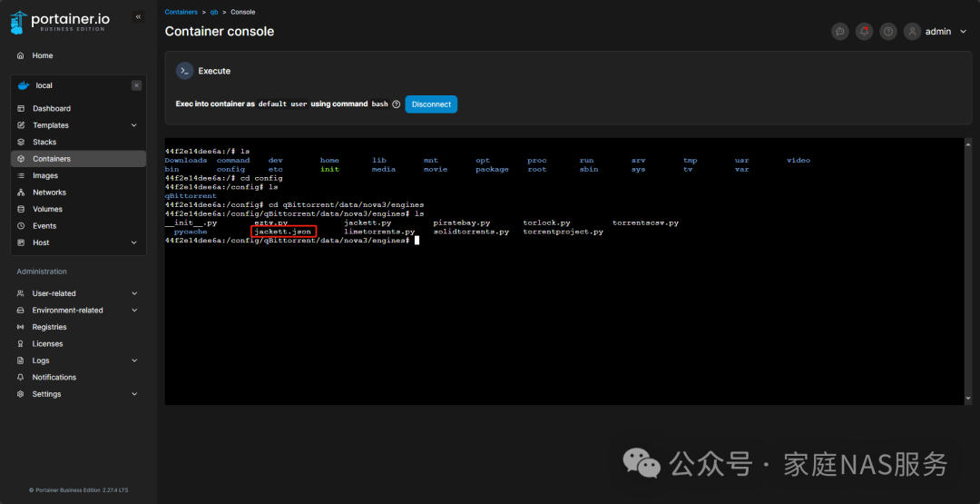The image size is (980, 504).
Task: Open the qb breadcrumb link
Action: pyautogui.click(x=214, y=12)
